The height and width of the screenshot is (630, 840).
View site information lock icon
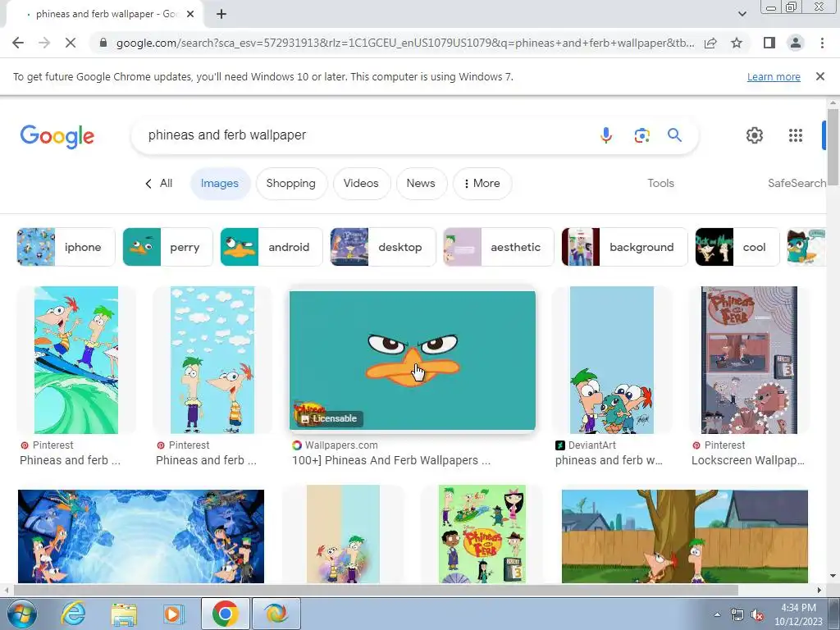point(103,43)
